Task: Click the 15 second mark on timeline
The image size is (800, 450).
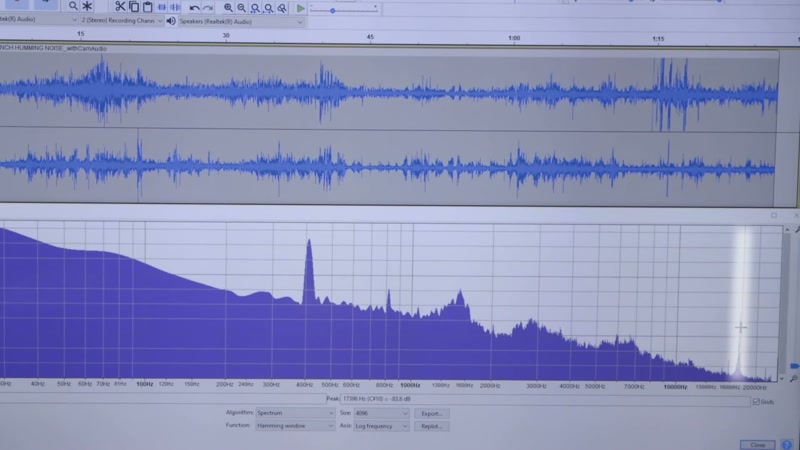Action: click(x=81, y=34)
